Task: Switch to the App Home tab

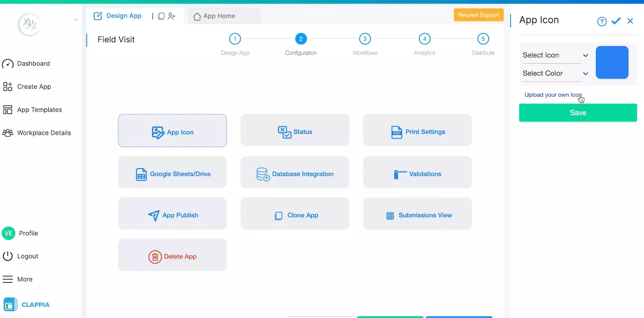Action: tap(219, 16)
